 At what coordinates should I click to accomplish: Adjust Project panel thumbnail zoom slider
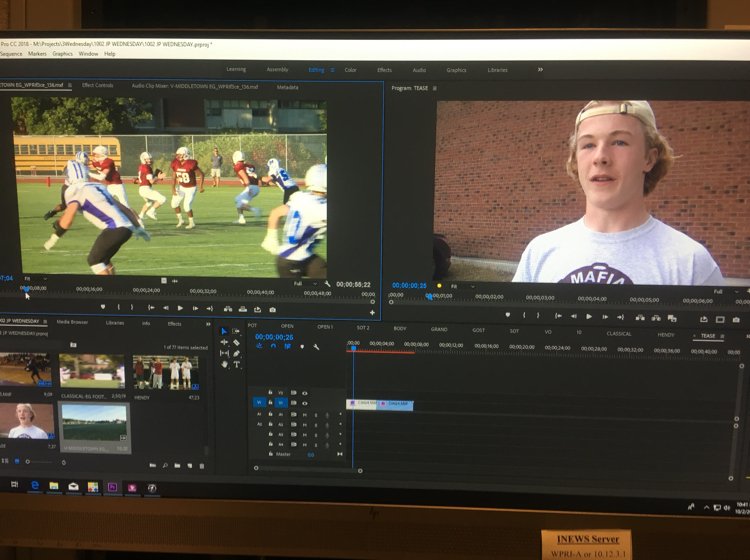click(x=41, y=462)
